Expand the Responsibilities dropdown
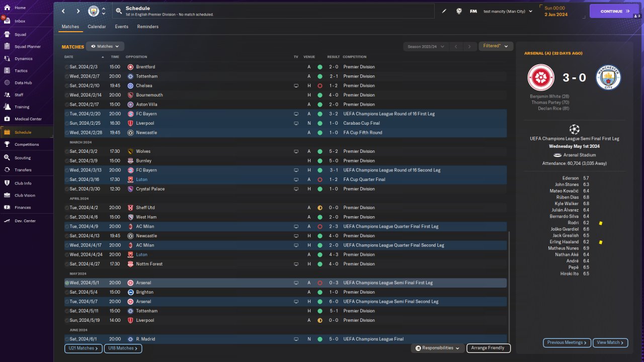 tap(437, 348)
